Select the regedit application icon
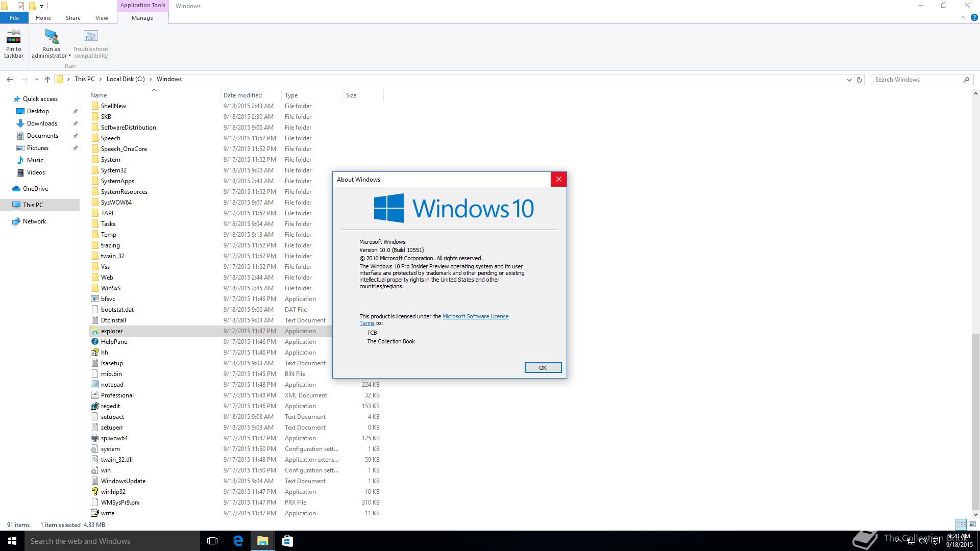 (94, 406)
